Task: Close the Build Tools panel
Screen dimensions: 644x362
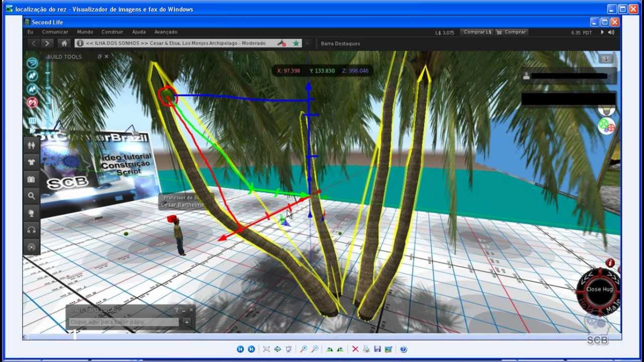Action: coord(107,56)
